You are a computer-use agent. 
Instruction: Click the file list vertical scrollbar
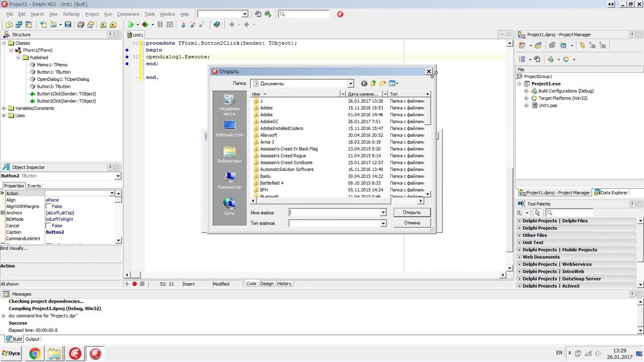click(x=428, y=145)
